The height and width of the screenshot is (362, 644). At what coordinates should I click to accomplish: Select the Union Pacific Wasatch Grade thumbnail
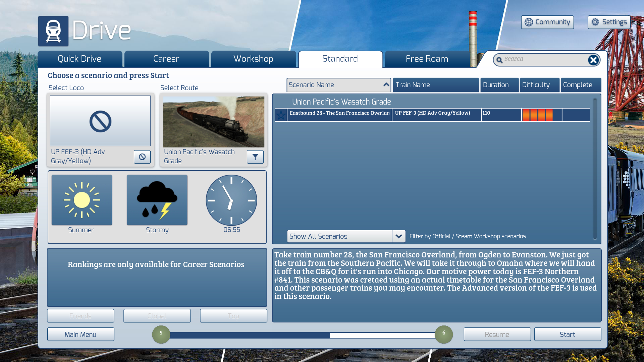point(214,122)
